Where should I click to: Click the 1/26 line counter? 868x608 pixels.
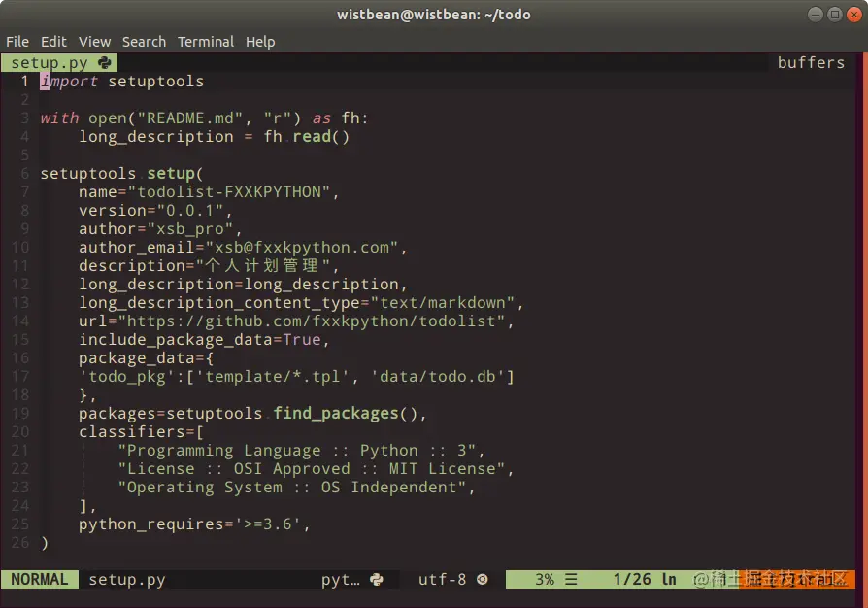pos(632,579)
